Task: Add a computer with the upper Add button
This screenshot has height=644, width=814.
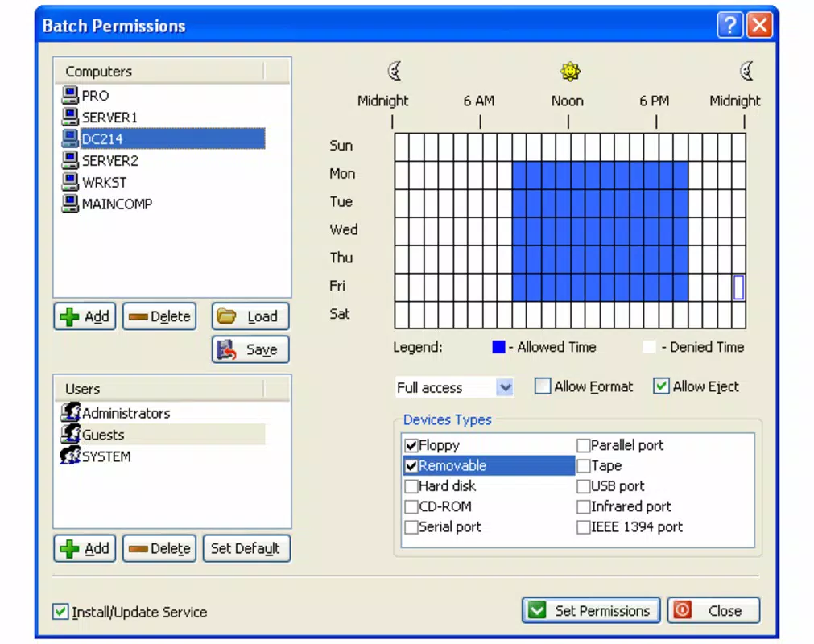Action: pyautogui.click(x=85, y=316)
